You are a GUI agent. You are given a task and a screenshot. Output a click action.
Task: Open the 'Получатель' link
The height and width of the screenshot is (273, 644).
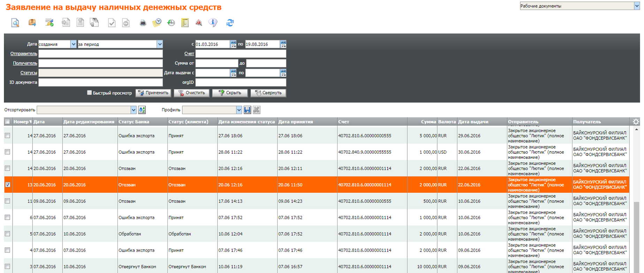coord(25,63)
